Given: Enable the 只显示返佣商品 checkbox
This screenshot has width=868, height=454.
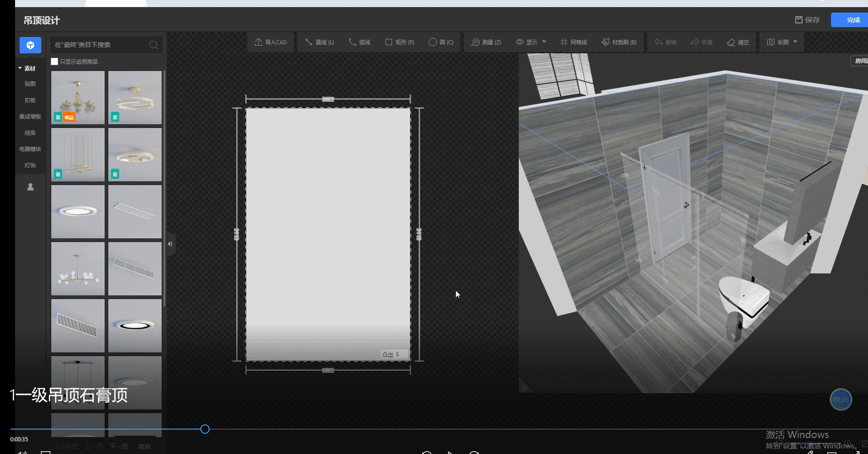Looking at the screenshot, I should (x=55, y=62).
